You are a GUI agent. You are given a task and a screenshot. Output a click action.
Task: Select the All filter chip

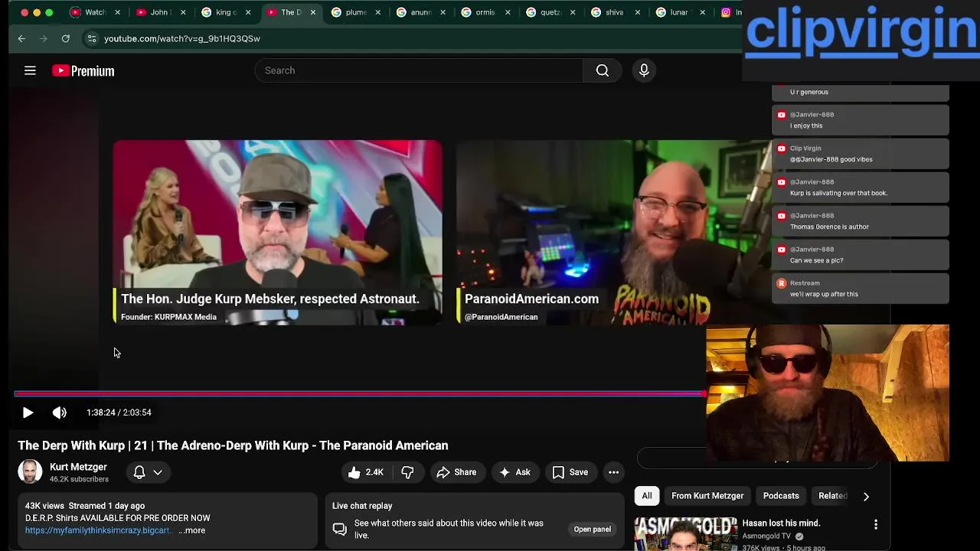647,496
